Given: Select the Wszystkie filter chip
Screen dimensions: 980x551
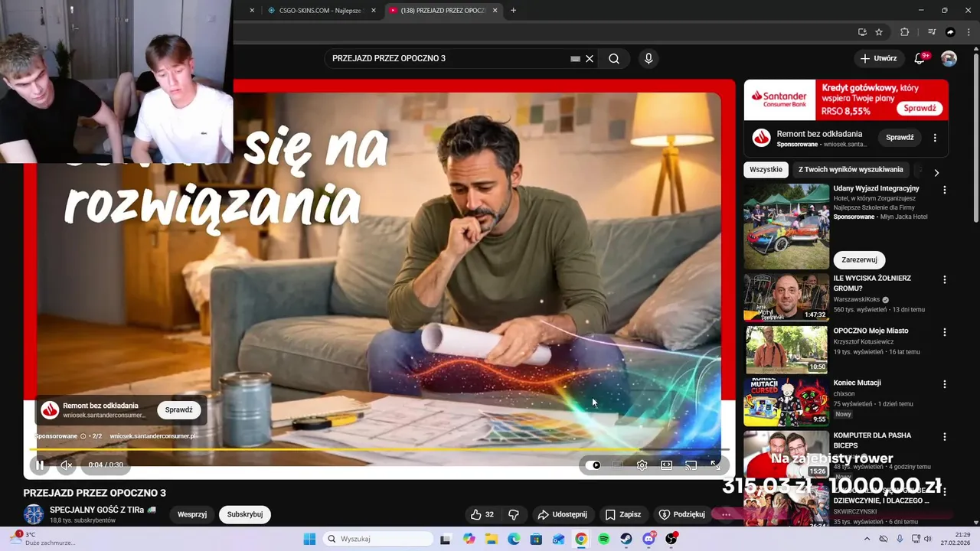Looking at the screenshot, I should pyautogui.click(x=766, y=170).
